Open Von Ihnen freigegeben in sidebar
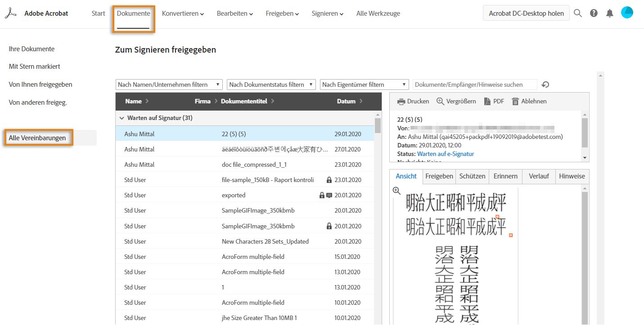Viewport: 644px width, 325px height. pos(41,85)
